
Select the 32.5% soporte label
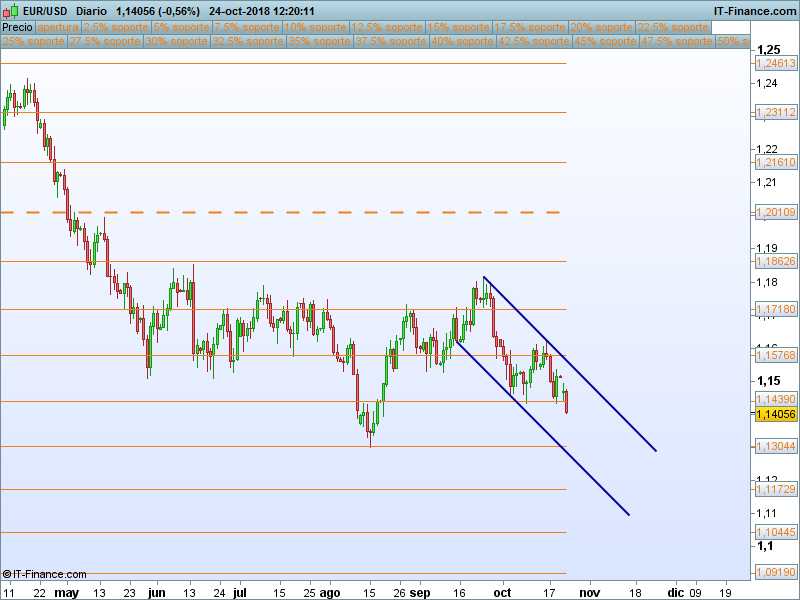pos(248,41)
